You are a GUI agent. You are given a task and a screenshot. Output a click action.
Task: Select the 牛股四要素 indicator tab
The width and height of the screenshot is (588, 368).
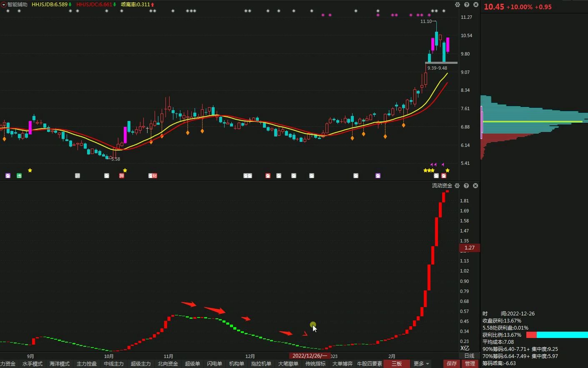[x=370, y=364]
